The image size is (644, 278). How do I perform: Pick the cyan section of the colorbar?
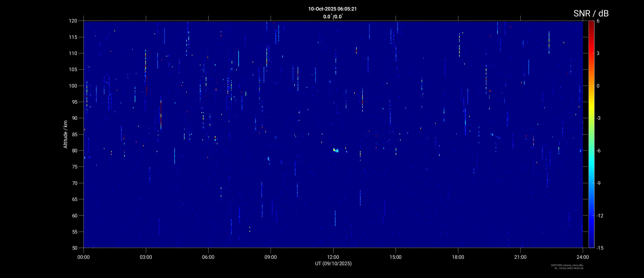point(591,167)
